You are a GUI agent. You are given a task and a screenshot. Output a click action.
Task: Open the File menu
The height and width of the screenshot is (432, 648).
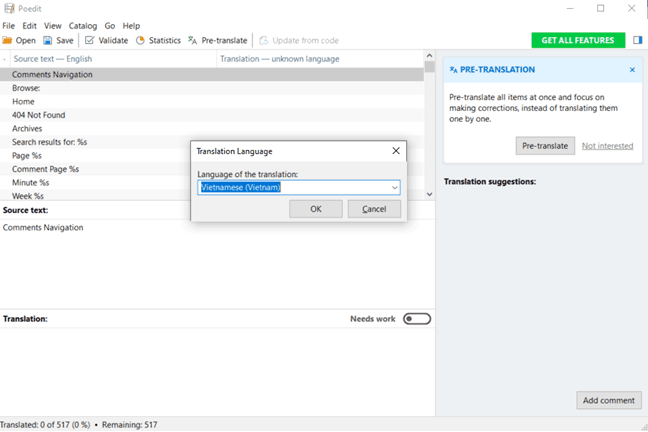click(8, 26)
